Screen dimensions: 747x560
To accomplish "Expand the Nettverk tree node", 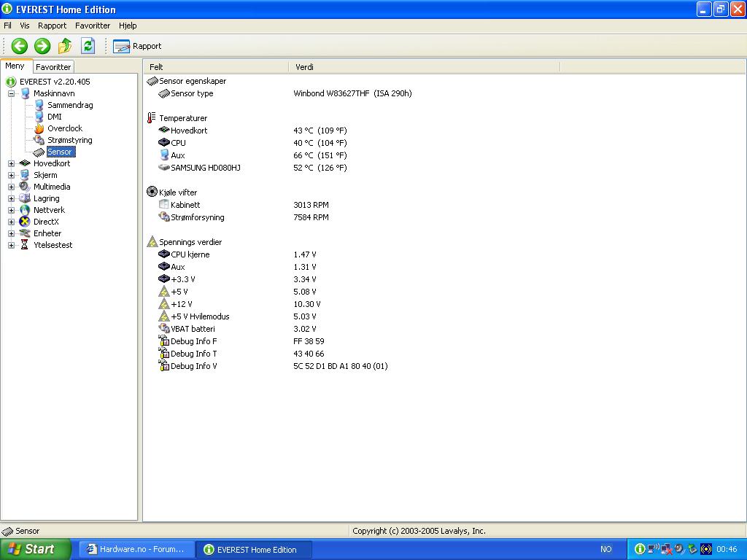I will pos(11,210).
